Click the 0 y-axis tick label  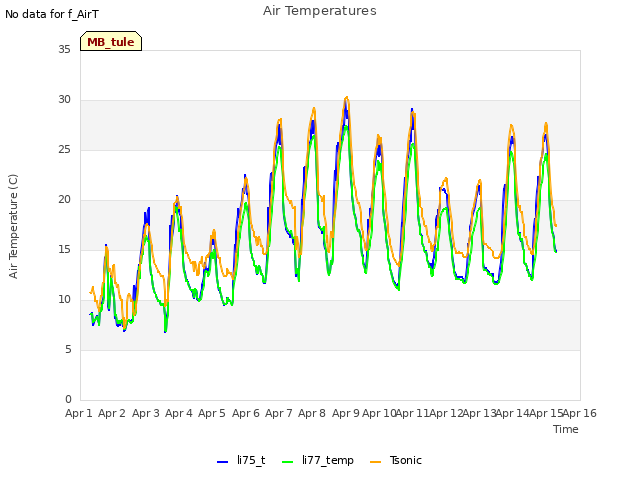(x=68, y=400)
